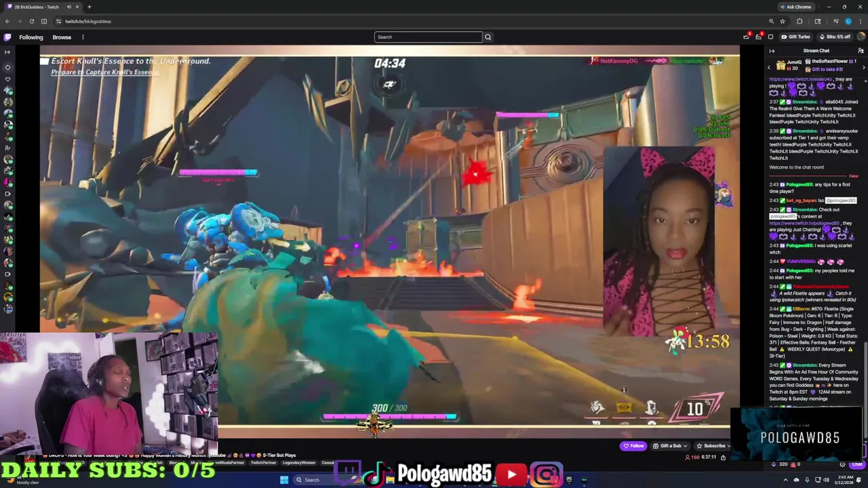
Task: Bookmark this page with the star icon
Action: click(783, 21)
